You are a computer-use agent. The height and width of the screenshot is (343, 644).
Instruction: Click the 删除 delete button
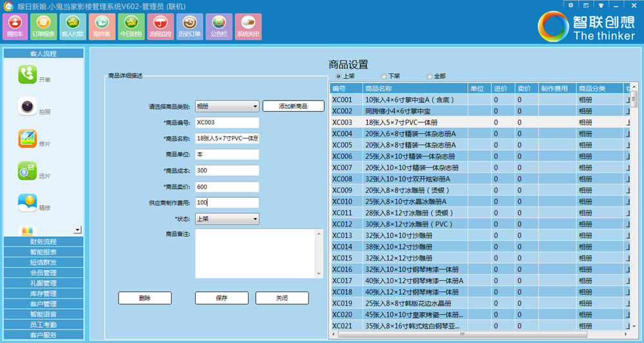pyautogui.click(x=145, y=299)
